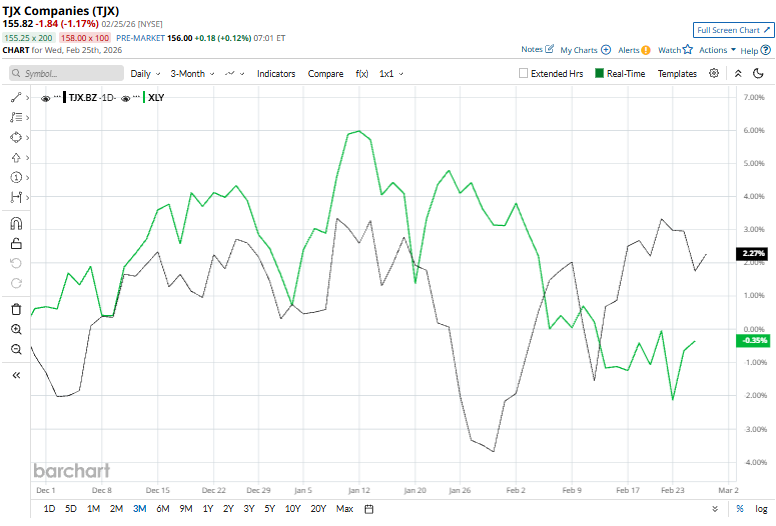The height and width of the screenshot is (526, 776).
Task: Open the 1x1 grid layout dropdown
Action: (x=391, y=74)
